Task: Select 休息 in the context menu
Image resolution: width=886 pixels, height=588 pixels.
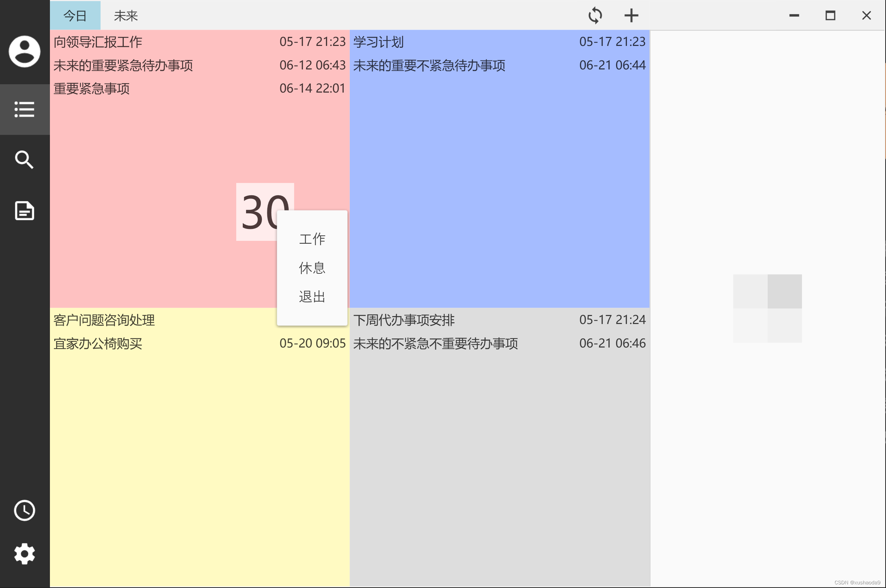Action: [x=312, y=268]
